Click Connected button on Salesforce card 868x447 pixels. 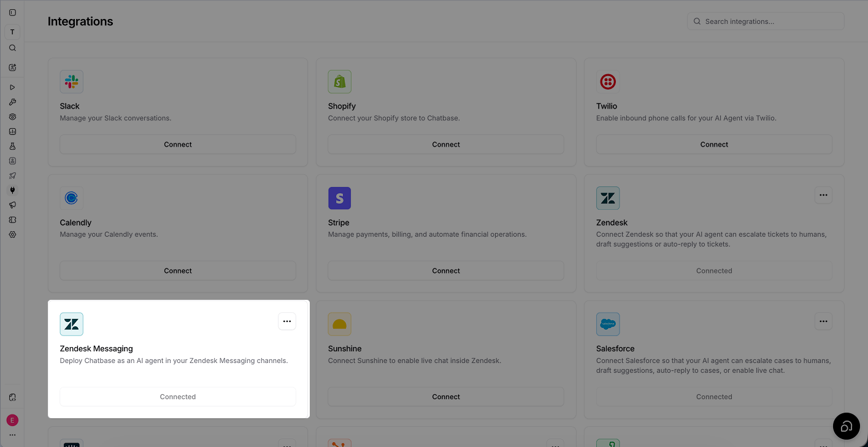[x=714, y=397]
